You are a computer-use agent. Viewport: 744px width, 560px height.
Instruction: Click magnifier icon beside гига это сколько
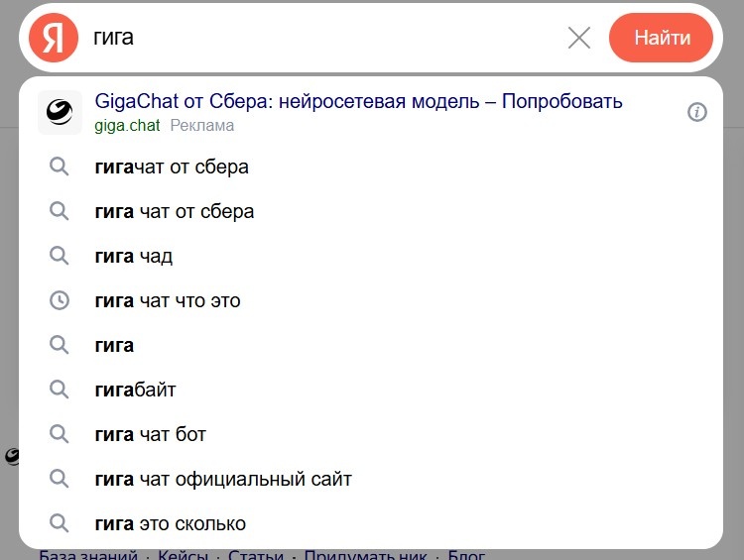60,523
